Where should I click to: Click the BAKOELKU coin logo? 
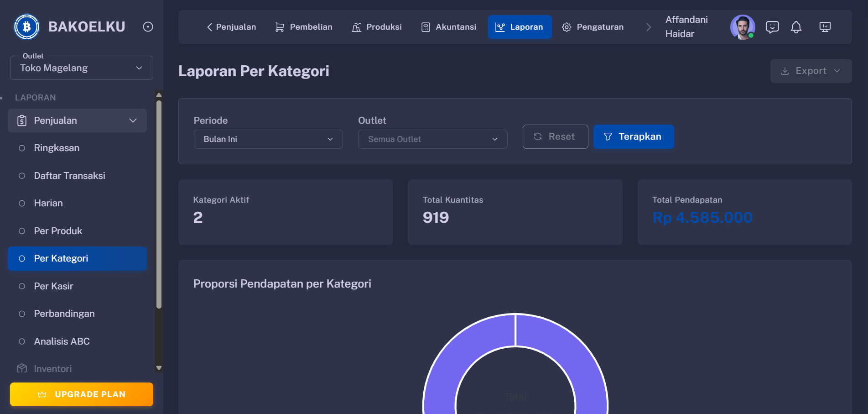(x=26, y=26)
